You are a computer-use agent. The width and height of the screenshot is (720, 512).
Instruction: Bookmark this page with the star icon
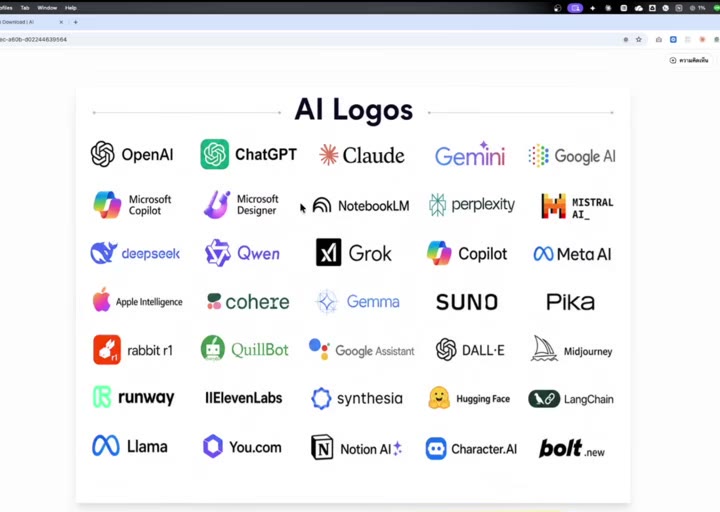pyautogui.click(x=639, y=39)
